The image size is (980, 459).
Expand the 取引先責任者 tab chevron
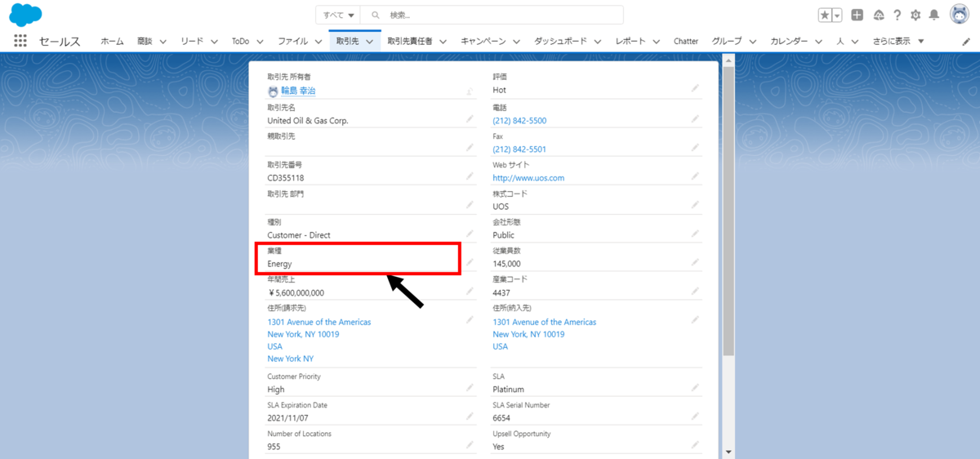443,41
